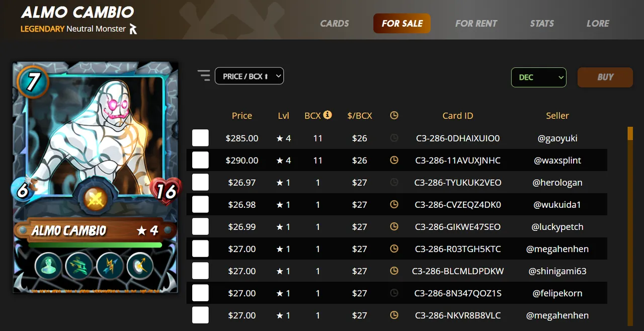Open the FOR RENT tab

click(476, 23)
